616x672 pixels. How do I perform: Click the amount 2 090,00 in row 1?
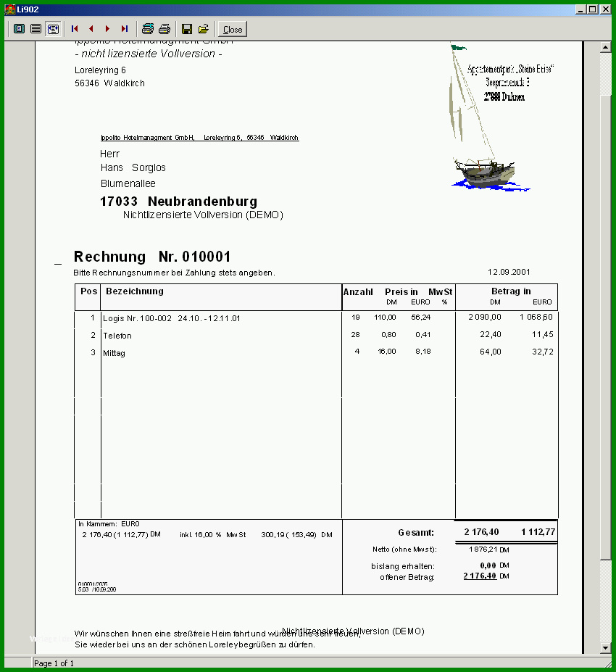point(485,317)
